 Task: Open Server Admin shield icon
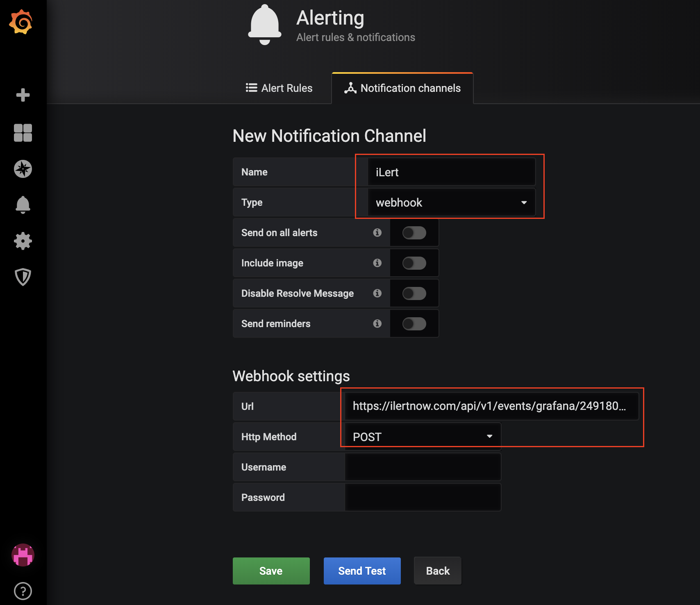(23, 277)
